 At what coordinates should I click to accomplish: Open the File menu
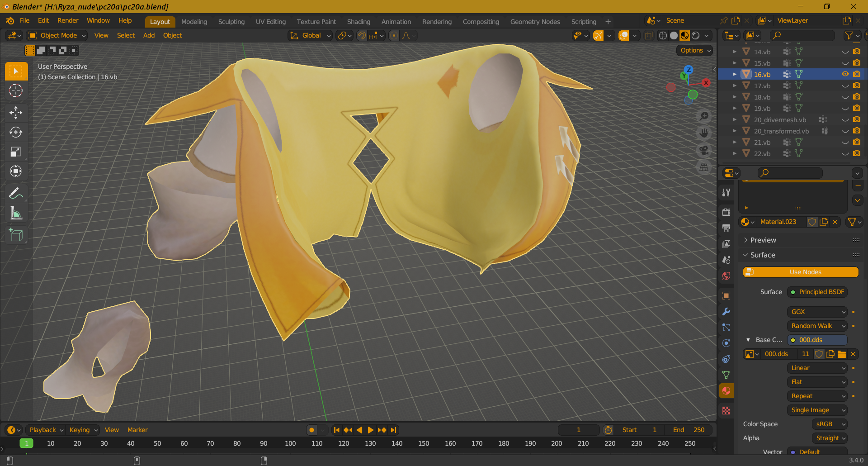tap(25, 21)
